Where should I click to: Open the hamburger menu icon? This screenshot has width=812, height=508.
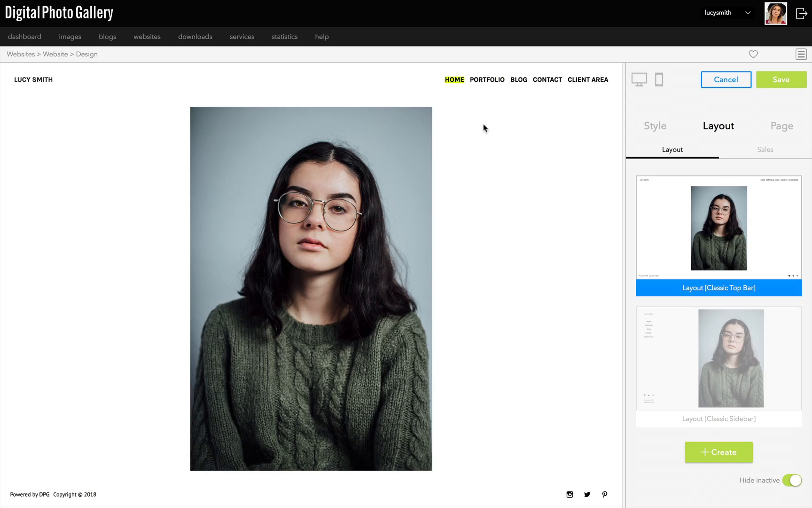coord(801,54)
